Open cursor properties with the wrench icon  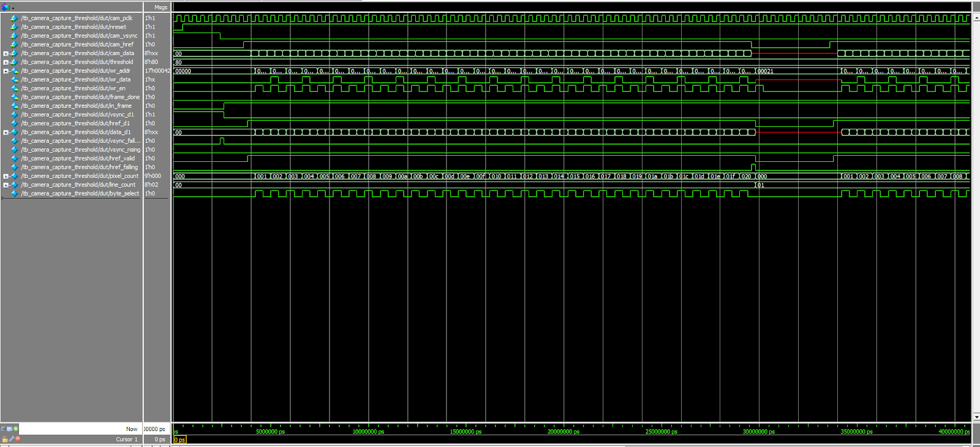click(12, 439)
